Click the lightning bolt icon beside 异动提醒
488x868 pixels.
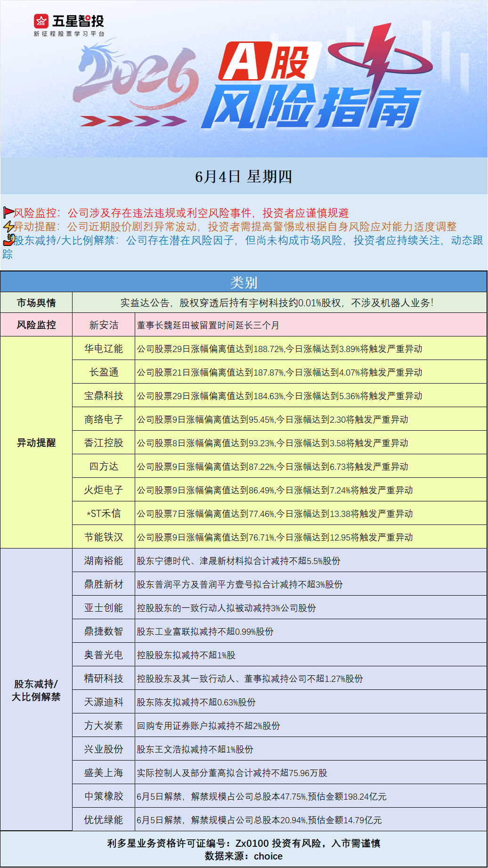(8, 227)
